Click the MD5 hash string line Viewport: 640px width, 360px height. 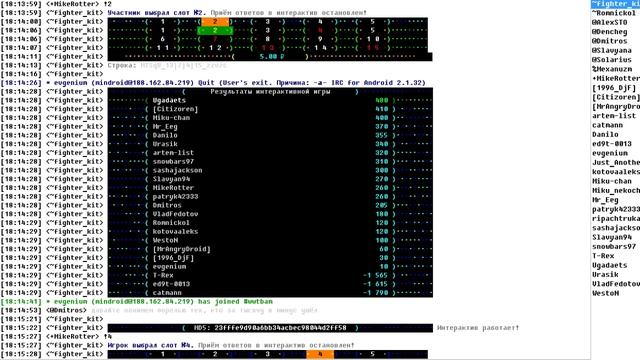270,328
